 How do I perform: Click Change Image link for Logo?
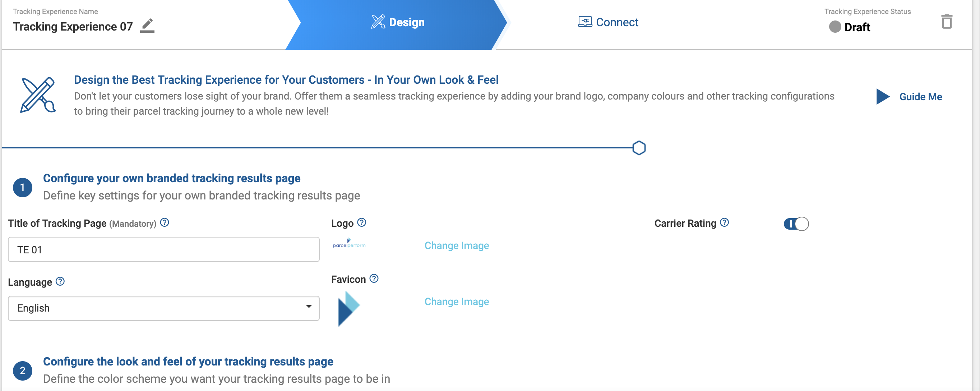457,245
